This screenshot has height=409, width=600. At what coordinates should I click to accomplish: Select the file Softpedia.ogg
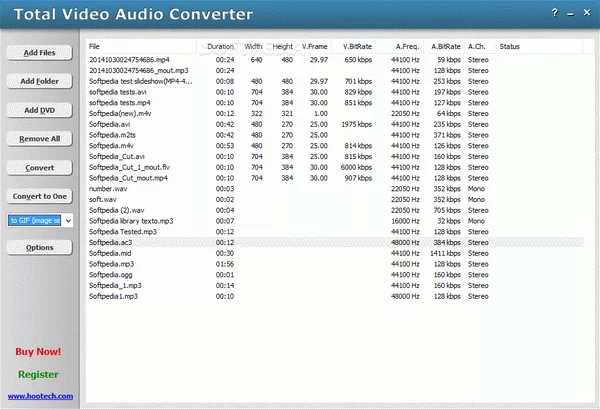tap(111, 275)
